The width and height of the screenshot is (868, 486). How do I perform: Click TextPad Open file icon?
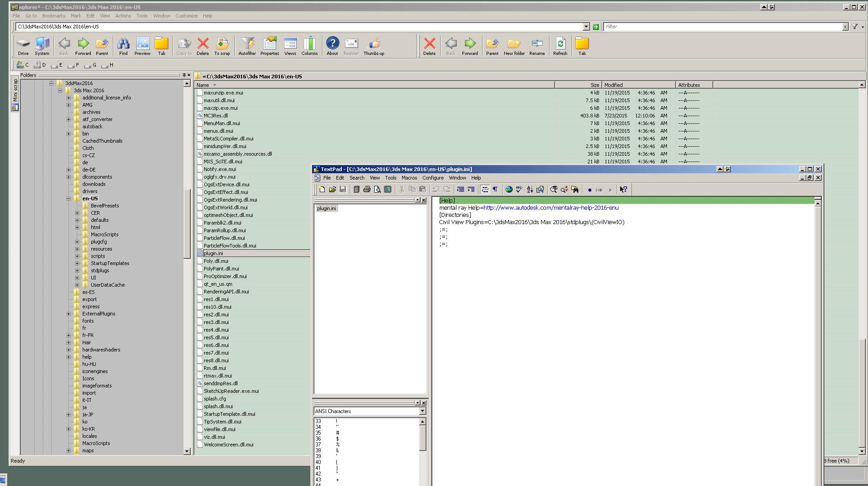332,189
